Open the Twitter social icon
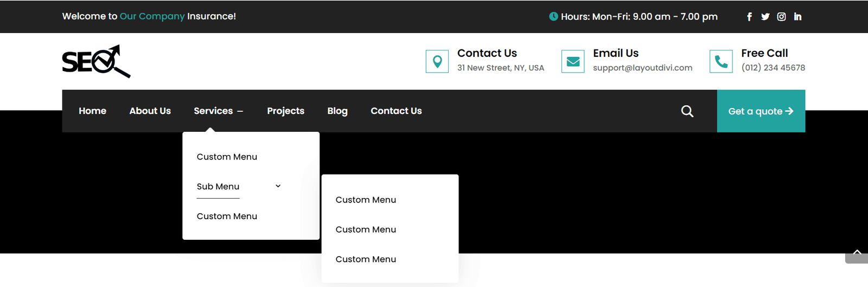868x287 pixels. 765,17
